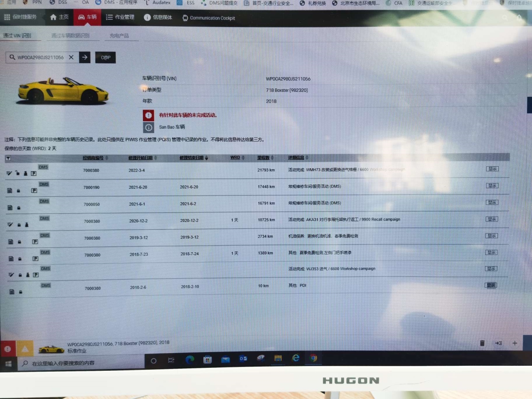Click dealer number 7000190
532x399 pixels.
tap(91, 187)
